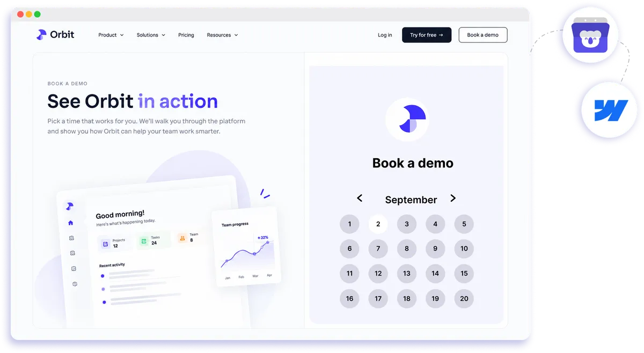Click the Recent activity label

pyautogui.click(x=112, y=265)
